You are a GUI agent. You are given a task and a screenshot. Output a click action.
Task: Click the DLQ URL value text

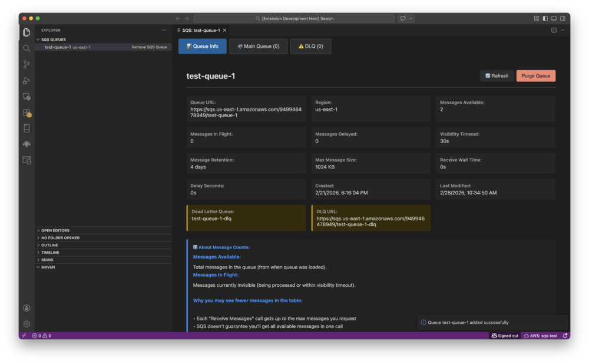coord(370,221)
